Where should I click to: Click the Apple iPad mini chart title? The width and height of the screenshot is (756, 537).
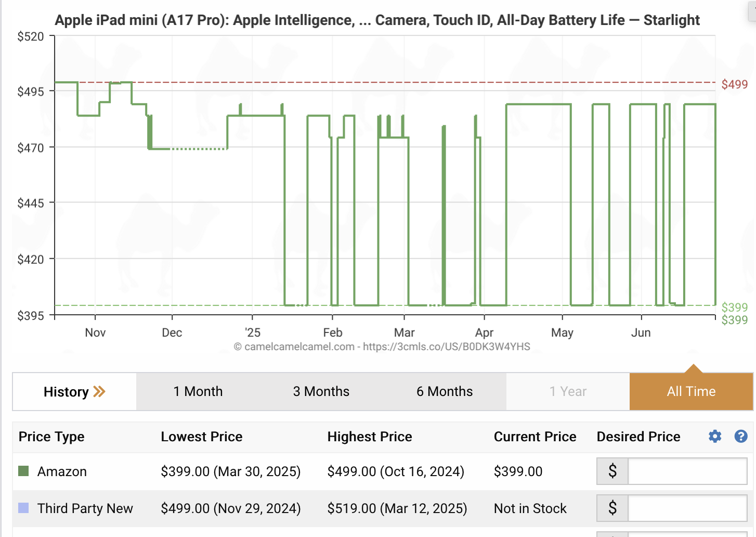(377, 20)
